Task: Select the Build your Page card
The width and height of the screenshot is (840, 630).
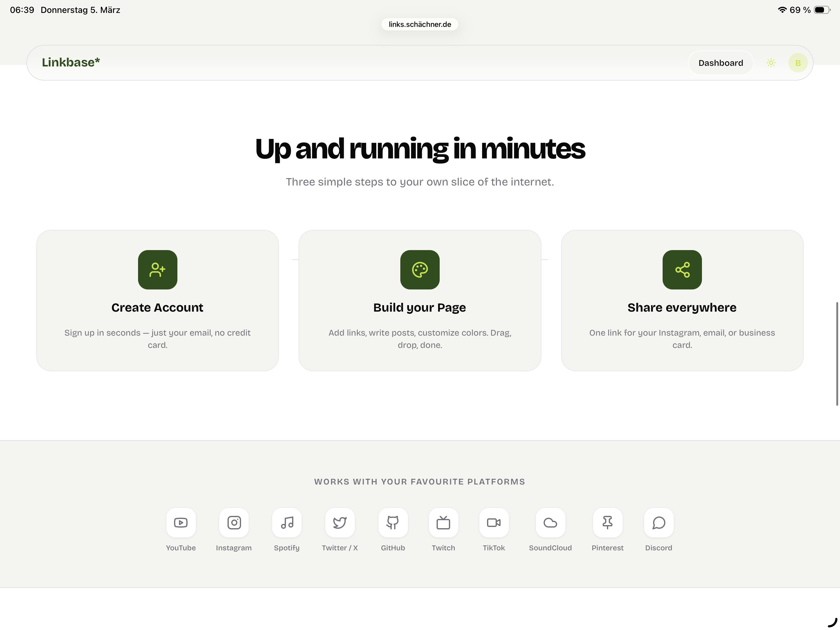Action: click(x=419, y=300)
